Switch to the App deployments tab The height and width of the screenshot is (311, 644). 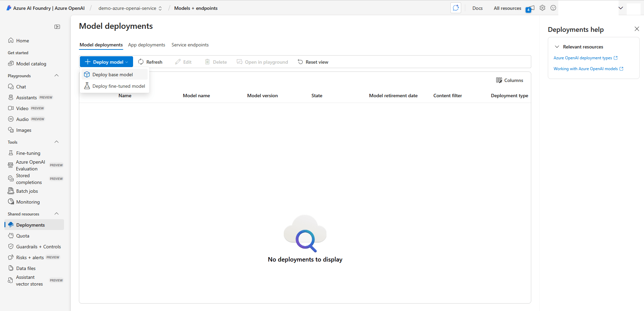[x=146, y=44]
